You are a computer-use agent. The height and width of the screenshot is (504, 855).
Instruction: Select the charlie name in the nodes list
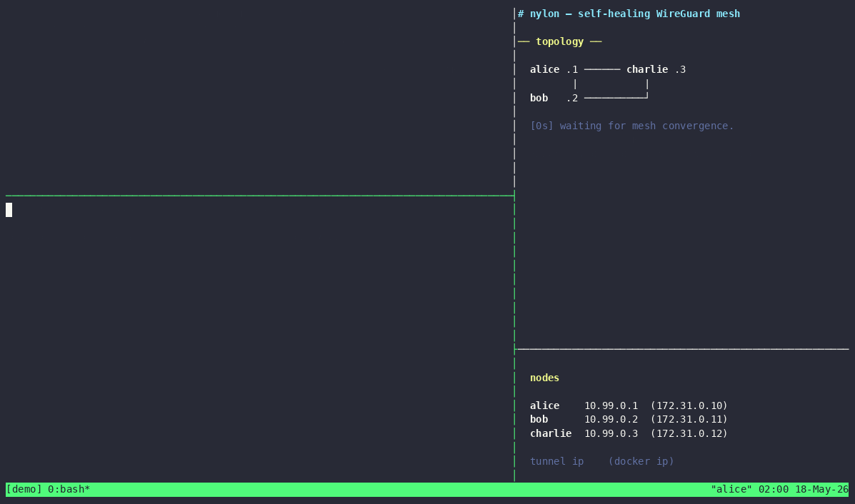click(x=551, y=433)
